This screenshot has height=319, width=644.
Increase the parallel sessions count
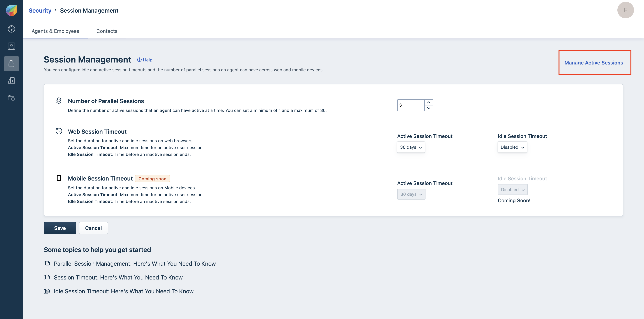(x=429, y=102)
